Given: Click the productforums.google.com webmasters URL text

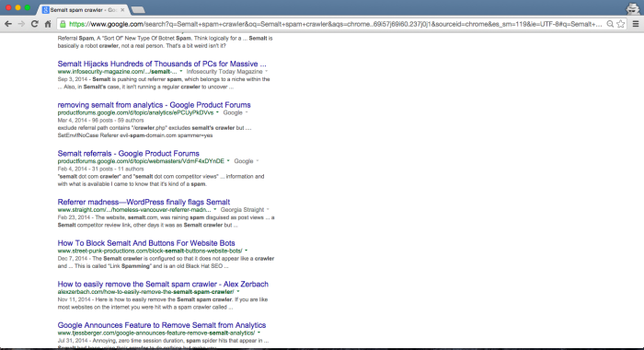Looking at the screenshot, I should pyautogui.click(x=141, y=161).
